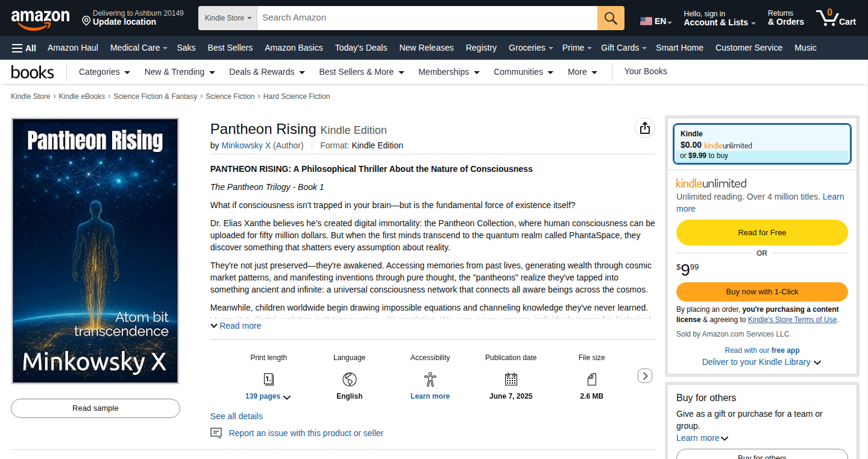The image size is (868, 459).
Task: Click the search magnifier button
Action: (611, 18)
